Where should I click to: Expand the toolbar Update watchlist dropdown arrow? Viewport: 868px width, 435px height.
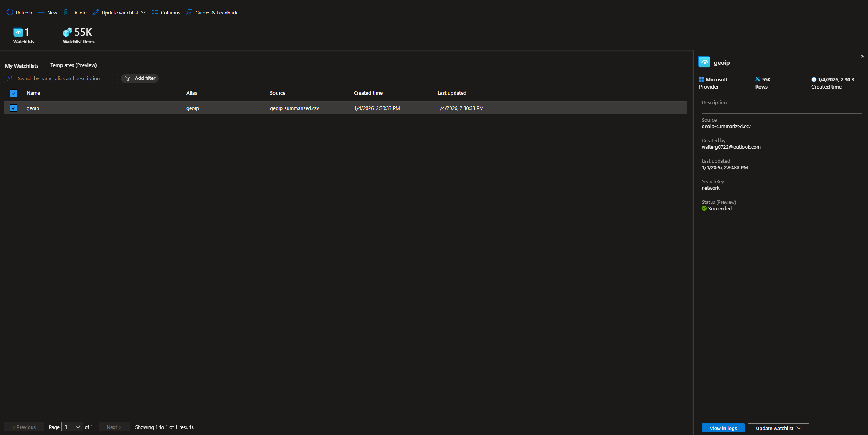(143, 13)
